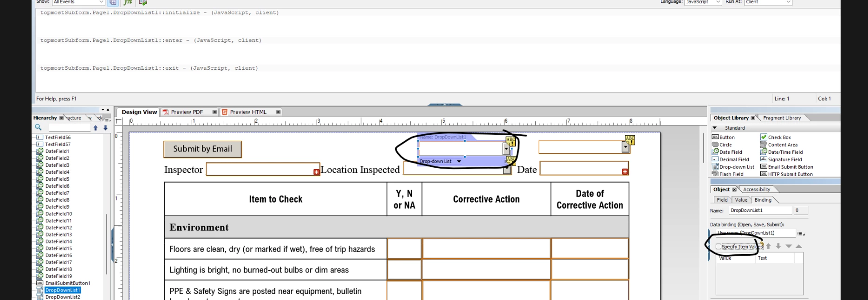Screen dimensions: 868x300
Task: Select Date/Time Field object in Object Library
Action: pyautogui.click(x=782, y=152)
